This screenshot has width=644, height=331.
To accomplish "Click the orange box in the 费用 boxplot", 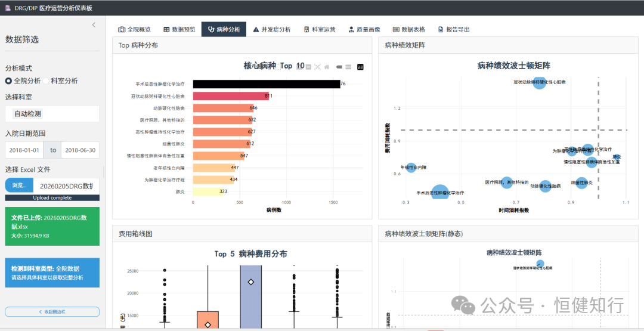I will coord(208,320).
